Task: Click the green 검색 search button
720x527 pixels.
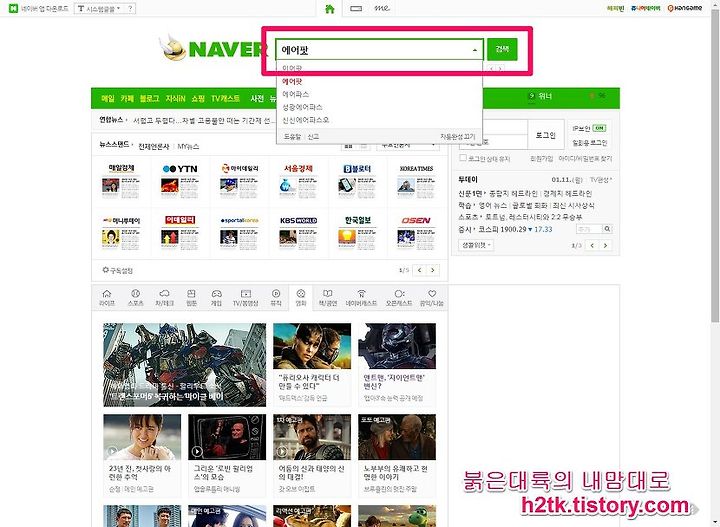Action: [502, 49]
